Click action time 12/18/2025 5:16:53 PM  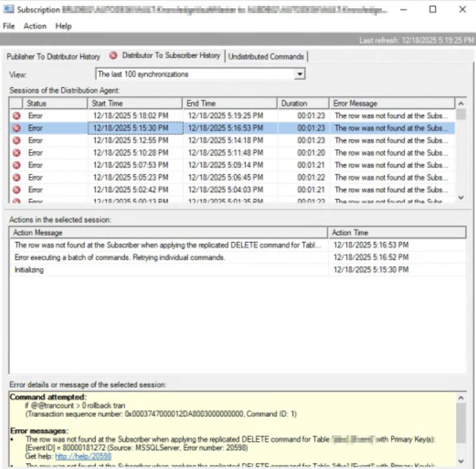[371, 245]
